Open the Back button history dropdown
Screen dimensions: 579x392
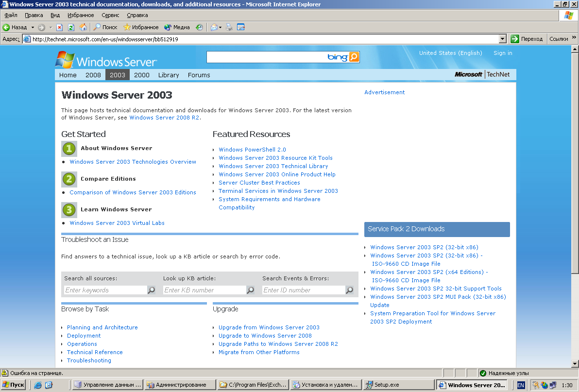click(33, 27)
